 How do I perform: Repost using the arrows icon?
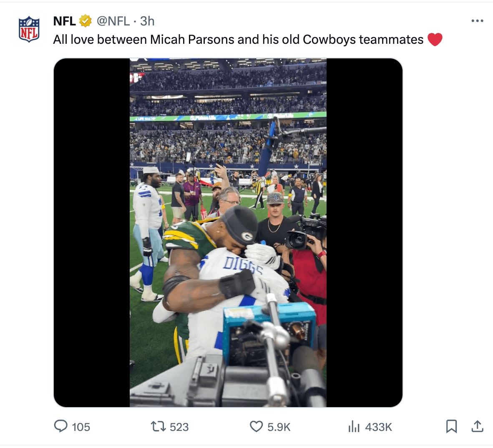point(158,426)
